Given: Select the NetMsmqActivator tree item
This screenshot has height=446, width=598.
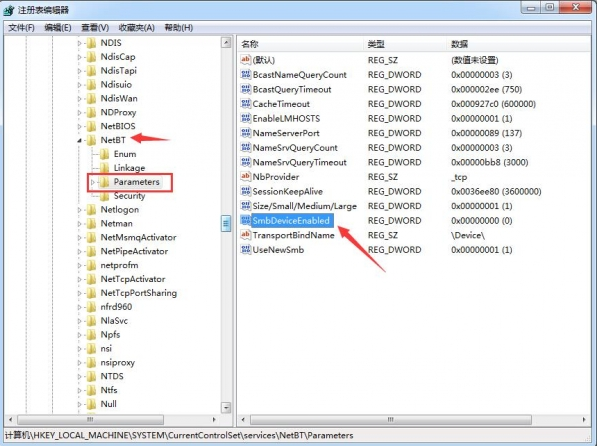Looking at the screenshot, I should (x=138, y=237).
